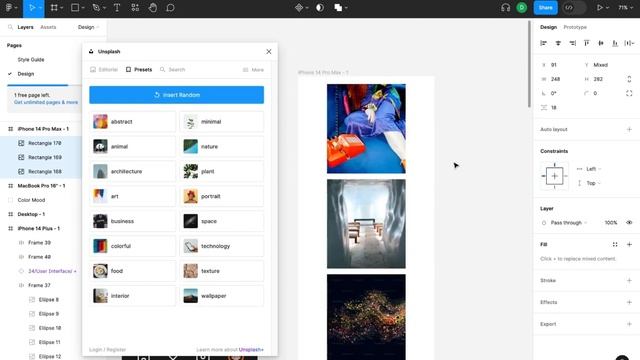Switch to the Assets tab
640x360 pixels.
tap(48, 27)
